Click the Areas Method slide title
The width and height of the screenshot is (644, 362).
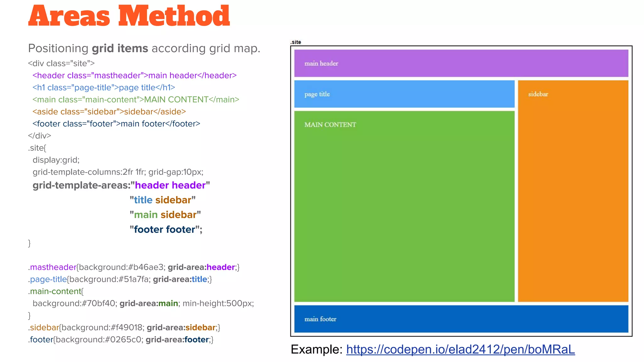tap(129, 16)
